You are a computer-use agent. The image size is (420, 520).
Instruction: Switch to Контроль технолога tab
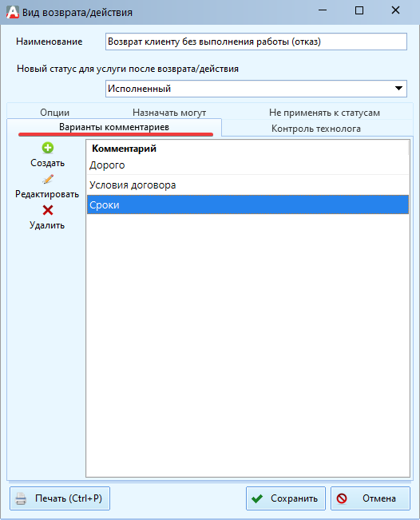(316, 129)
